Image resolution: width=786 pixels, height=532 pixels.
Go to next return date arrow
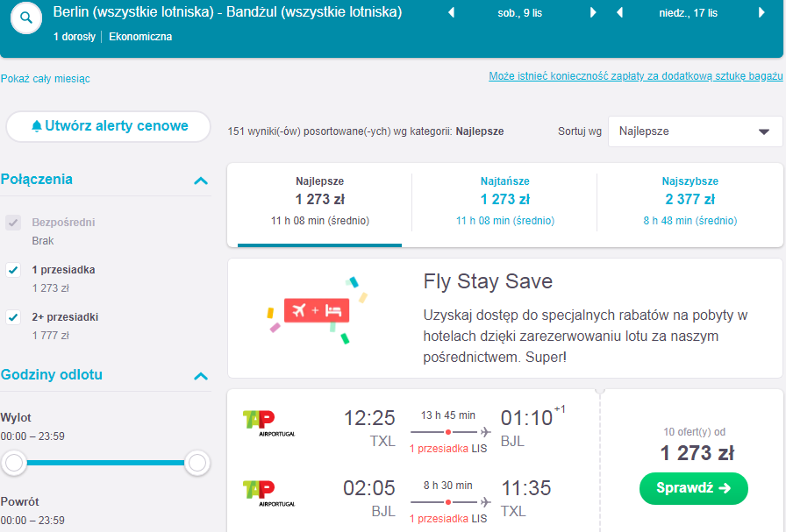(761, 12)
